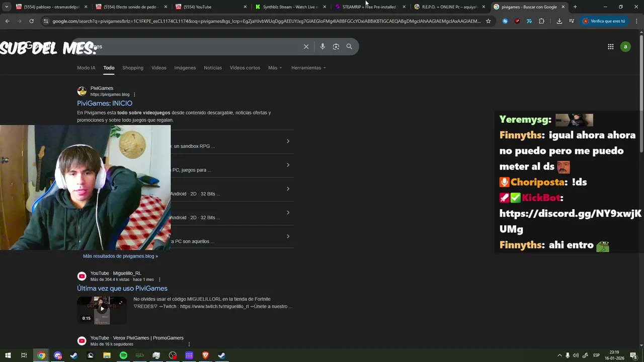
Task: Open the green Google account avatar
Action: [x=625, y=47]
